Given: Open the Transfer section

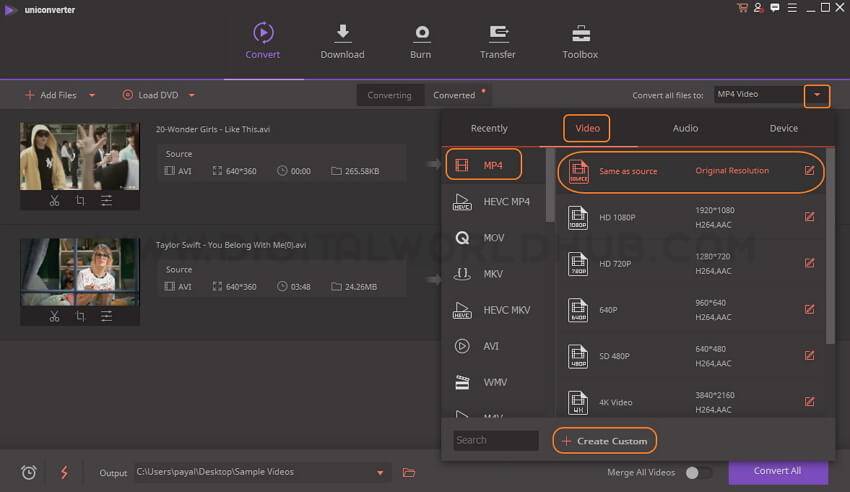Looking at the screenshot, I should [x=497, y=40].
